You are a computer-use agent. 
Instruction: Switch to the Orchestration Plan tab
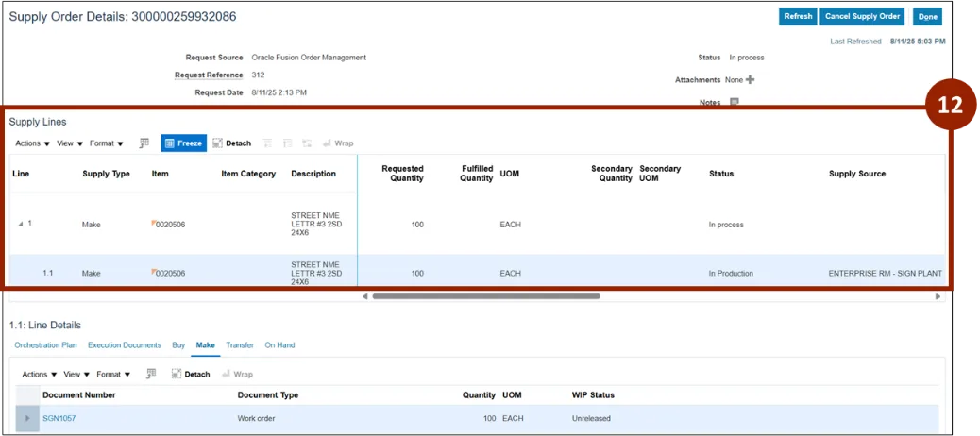45,345
